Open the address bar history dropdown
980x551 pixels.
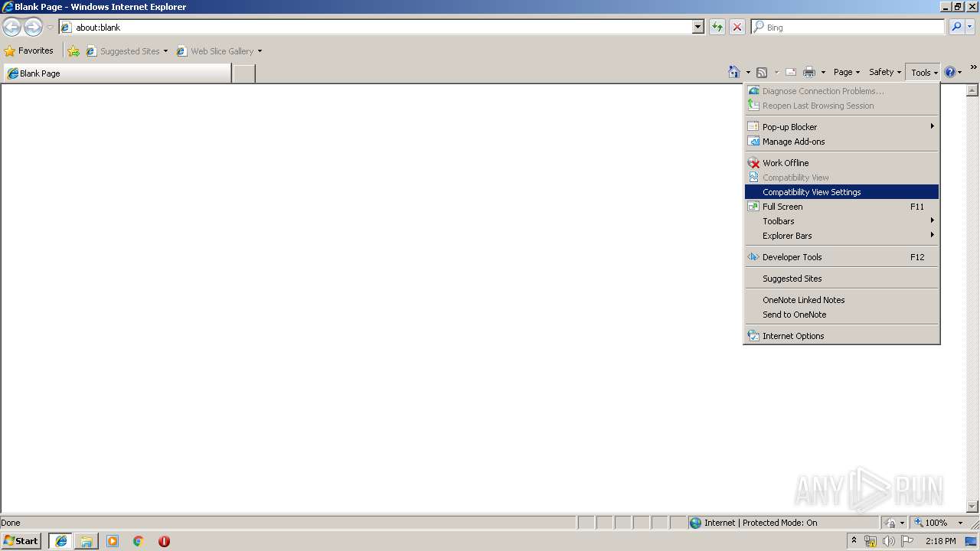697,27
